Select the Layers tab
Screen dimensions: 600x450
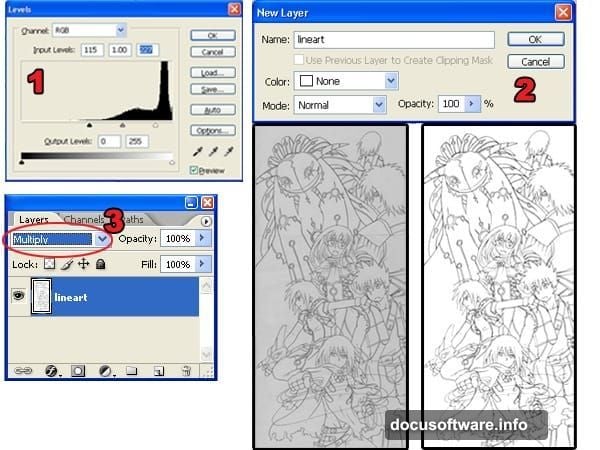34,219
